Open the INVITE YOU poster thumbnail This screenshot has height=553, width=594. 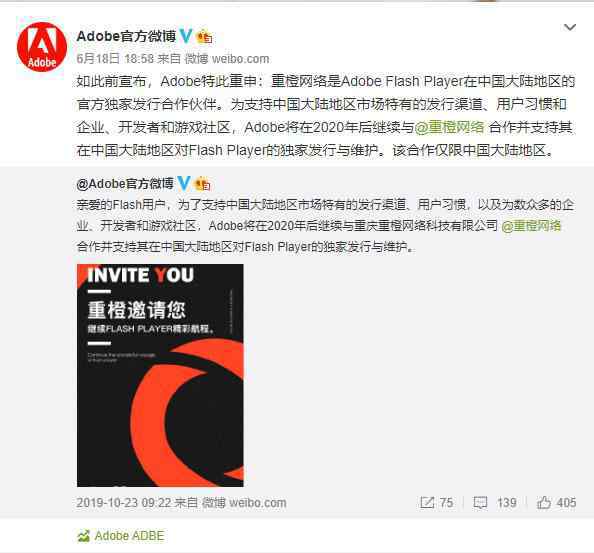160,375
